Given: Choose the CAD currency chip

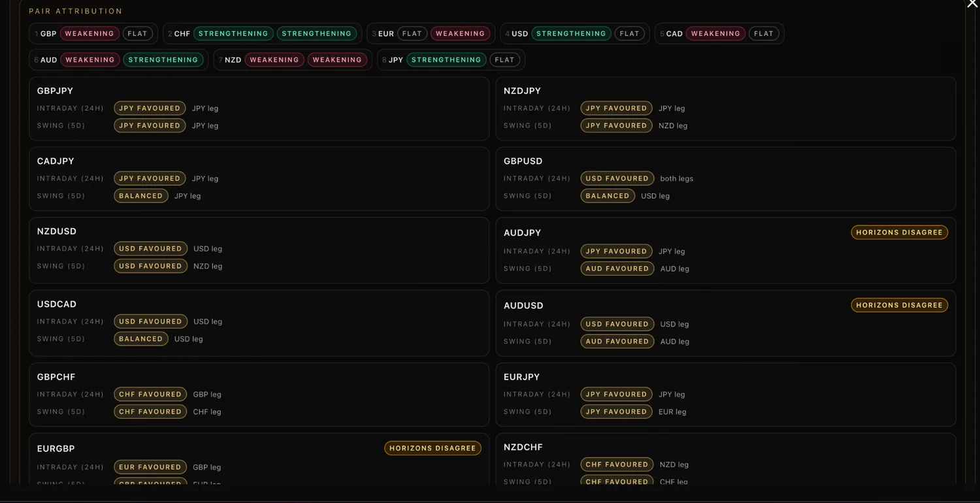Looking at the screenshot, I should [719, 33].
